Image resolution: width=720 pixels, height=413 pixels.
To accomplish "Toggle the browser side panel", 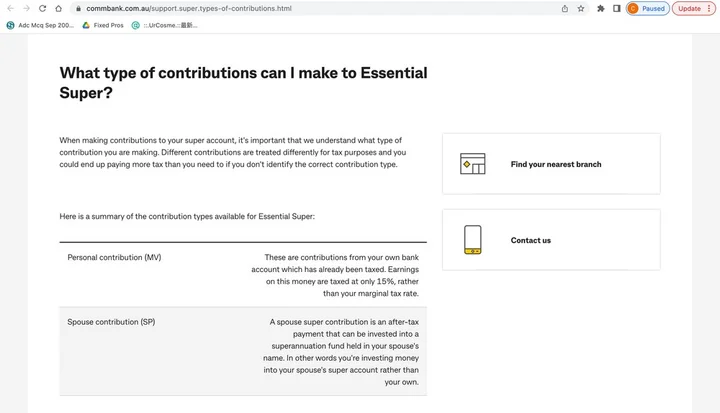I will tap(616, 8).
